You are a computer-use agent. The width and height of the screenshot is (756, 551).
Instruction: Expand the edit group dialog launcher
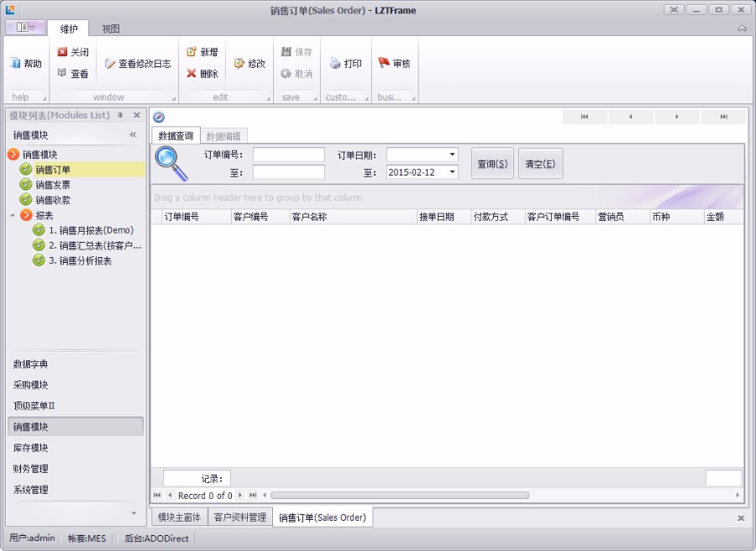[x=269, y=99]
